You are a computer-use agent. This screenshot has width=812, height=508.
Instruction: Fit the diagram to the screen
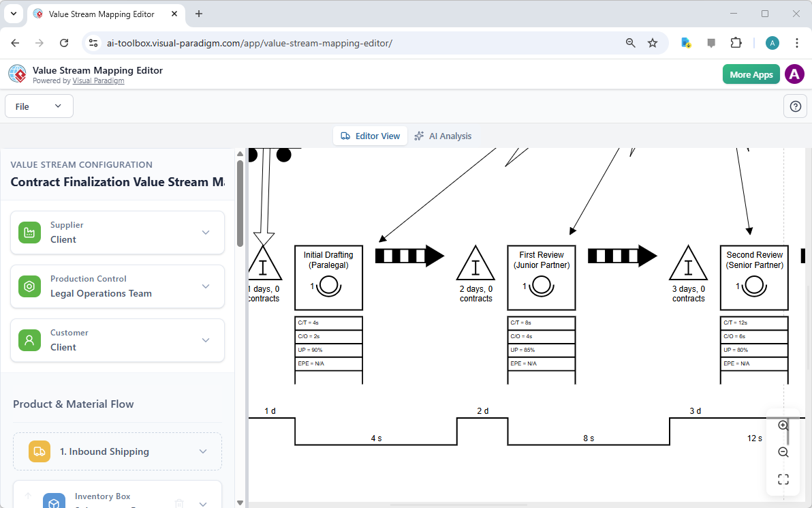783,479
